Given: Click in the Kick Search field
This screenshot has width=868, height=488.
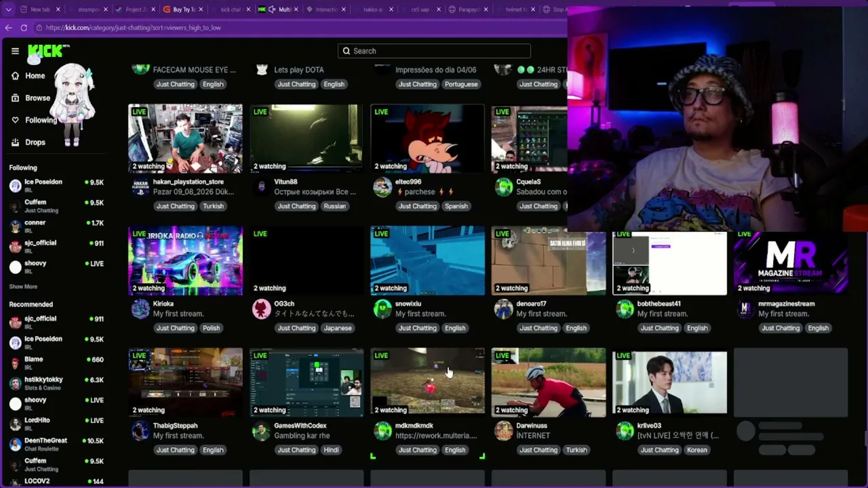Looking at the screenshot, I should [434, 51].
